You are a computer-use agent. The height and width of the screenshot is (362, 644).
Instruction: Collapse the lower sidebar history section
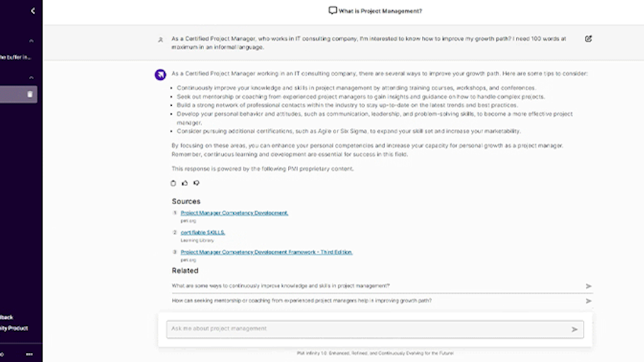(32, 77)
